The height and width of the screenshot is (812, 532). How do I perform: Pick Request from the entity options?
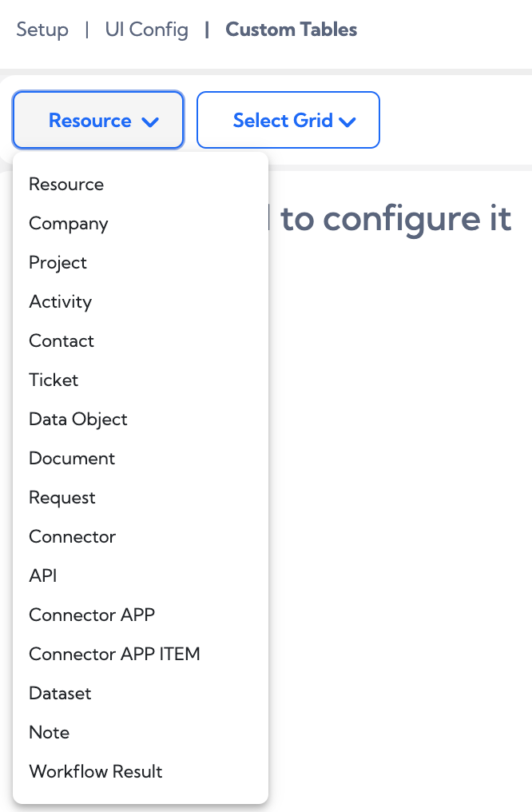pos(62,497)
